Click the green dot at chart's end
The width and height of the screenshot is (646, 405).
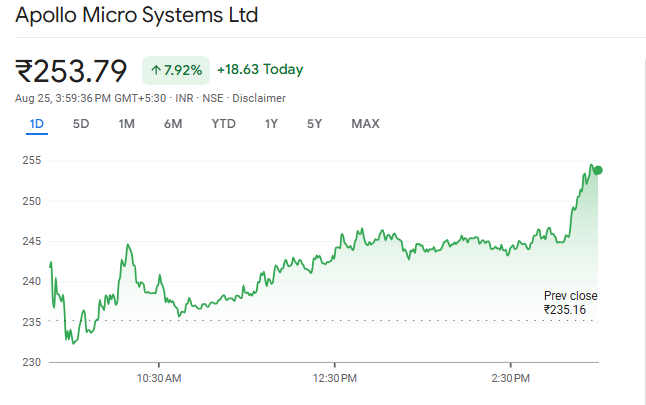coord(598,170)
